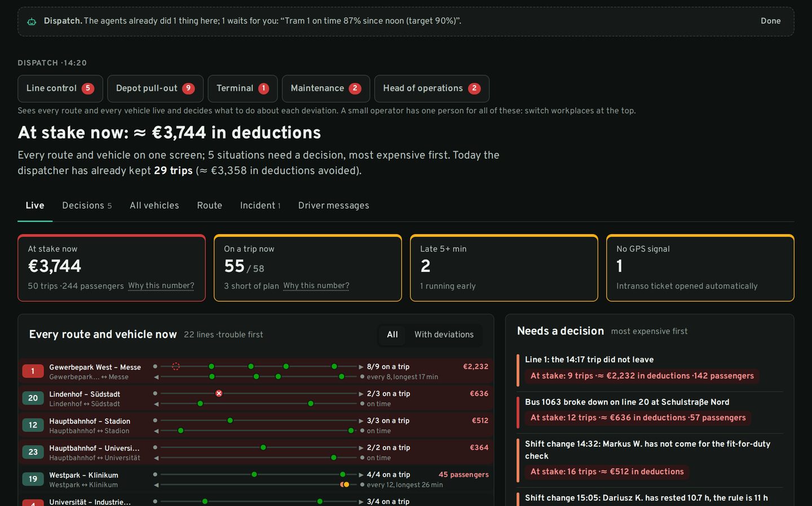Click the broken-down bus marker on line 20
Viewport: 812px width, 506px height.
219,393
